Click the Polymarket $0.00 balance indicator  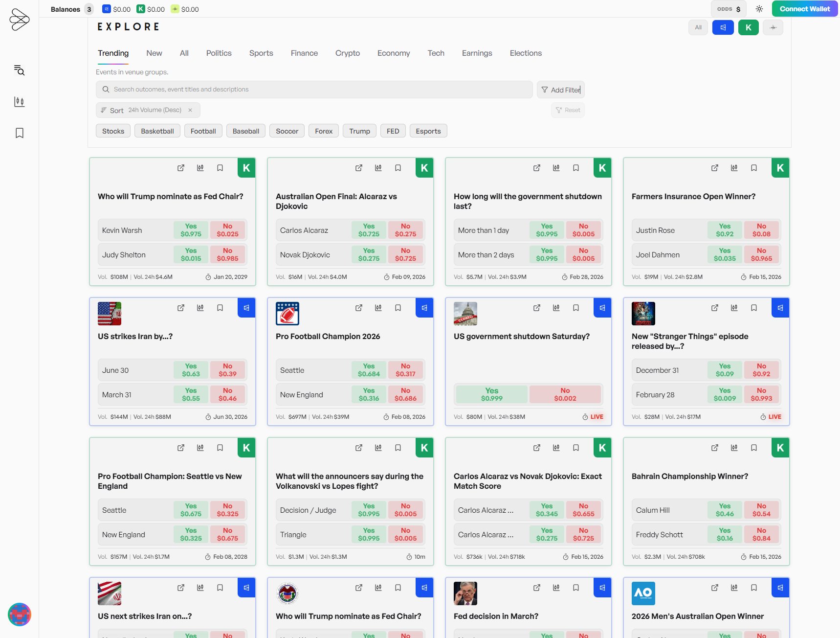[x=116, y=9]
